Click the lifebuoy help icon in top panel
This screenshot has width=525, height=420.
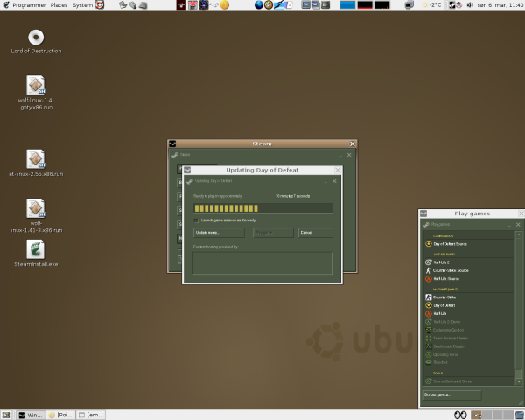tap(100, 4)
